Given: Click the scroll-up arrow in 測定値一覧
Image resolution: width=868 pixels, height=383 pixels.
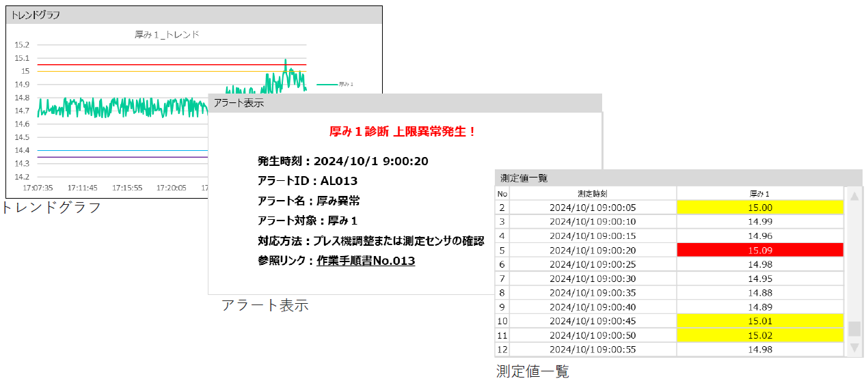Looking at the screenshot, I should click(x=854, y=197).
